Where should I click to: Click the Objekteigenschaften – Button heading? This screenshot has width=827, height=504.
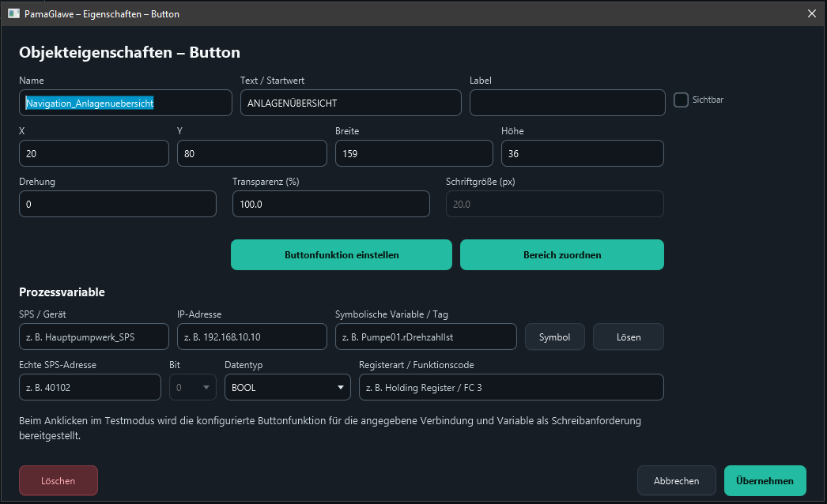pos(130,52)
